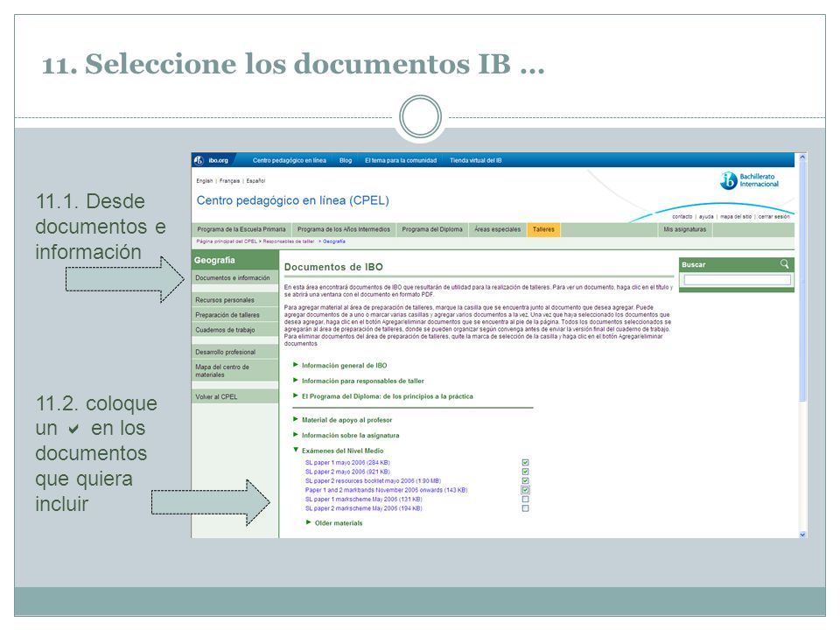Click the ayuda link
Screen dimensions: 840x630
point(706,217)
